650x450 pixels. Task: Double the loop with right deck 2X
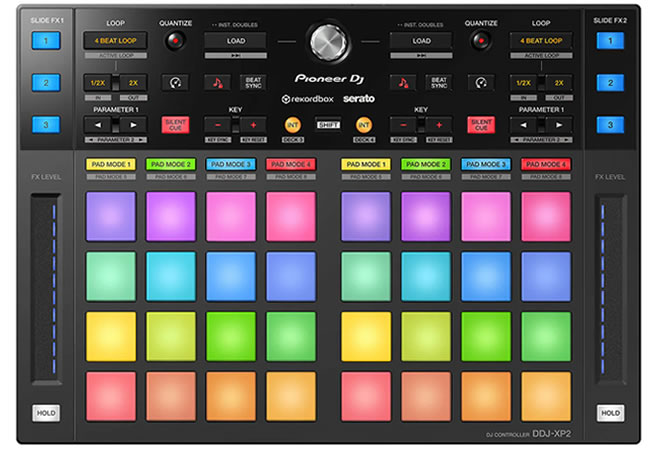(x=559, y=83)
